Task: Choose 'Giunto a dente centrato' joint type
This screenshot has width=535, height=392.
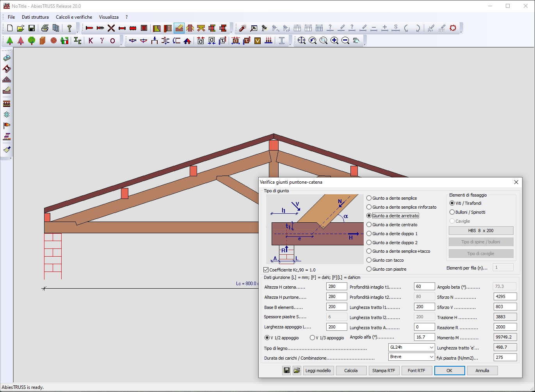Action: [392, 225]
